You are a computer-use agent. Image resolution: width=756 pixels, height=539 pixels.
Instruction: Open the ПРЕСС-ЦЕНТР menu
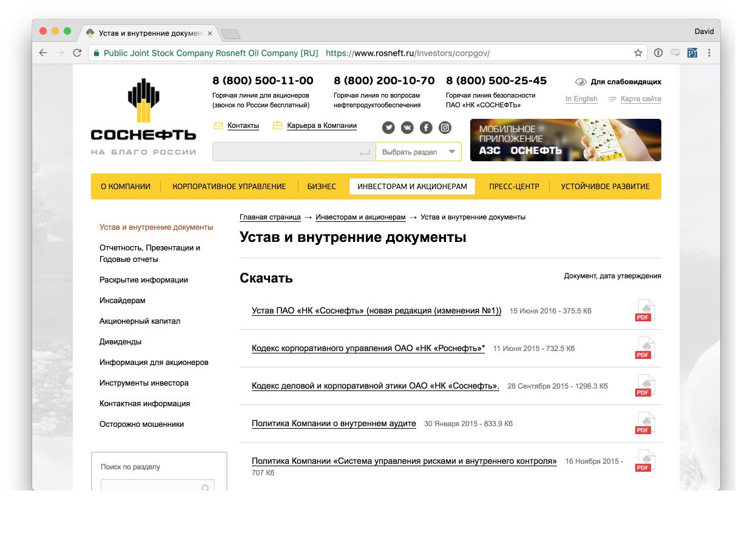514,187
